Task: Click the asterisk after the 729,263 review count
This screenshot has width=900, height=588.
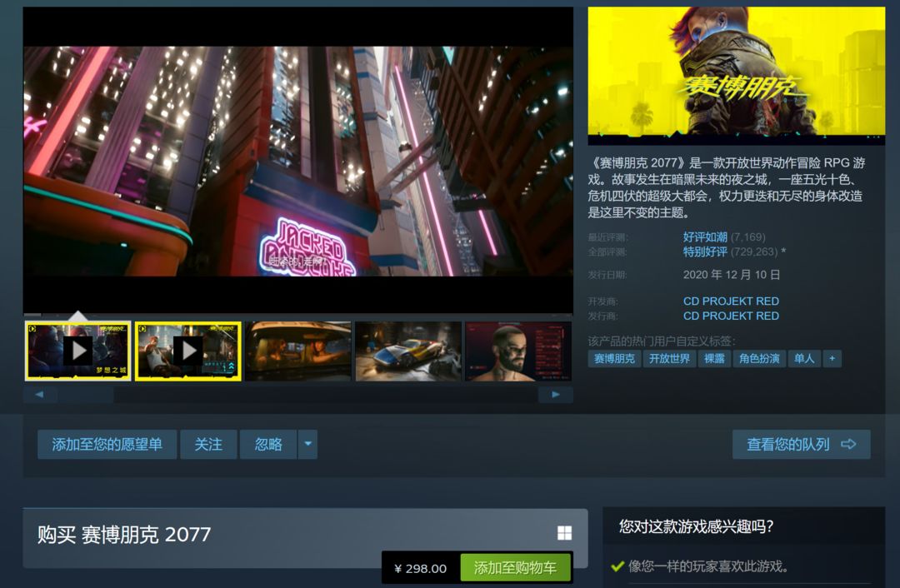Action: tap(783, 251)
